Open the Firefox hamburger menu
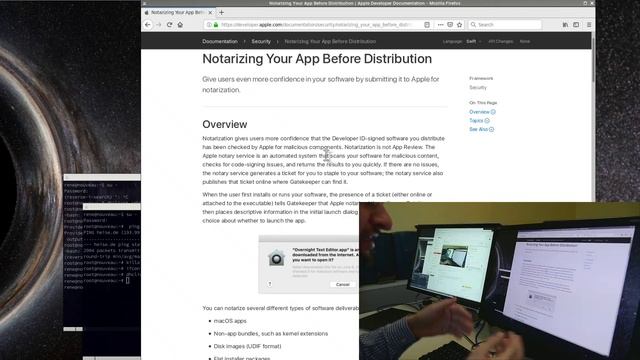 589,25
